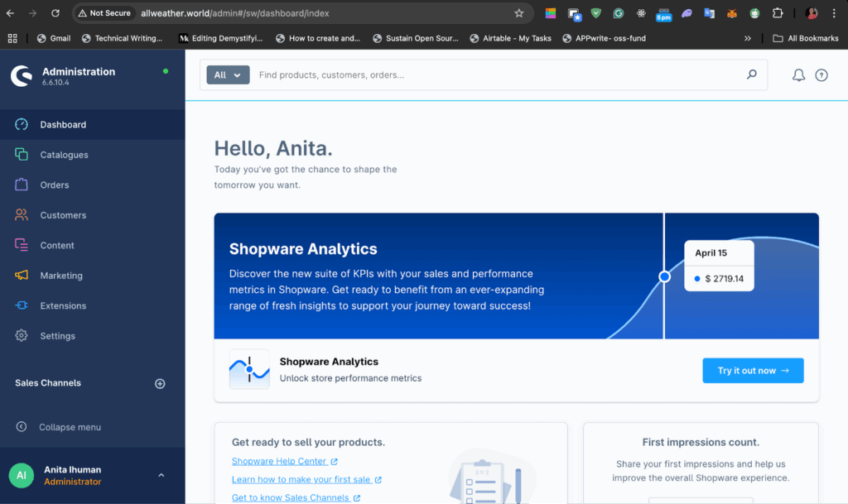Click the Settings gear icon

pos(21,335)
